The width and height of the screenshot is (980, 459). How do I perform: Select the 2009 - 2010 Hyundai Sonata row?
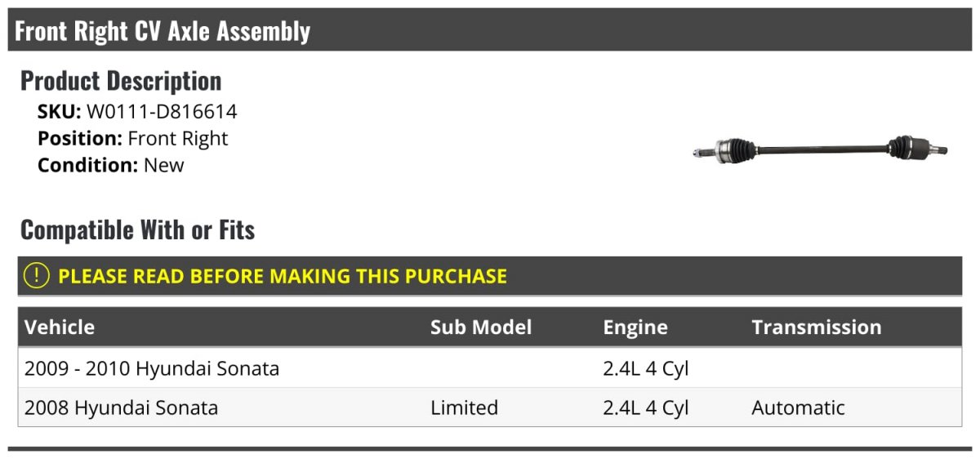[152, 368]
